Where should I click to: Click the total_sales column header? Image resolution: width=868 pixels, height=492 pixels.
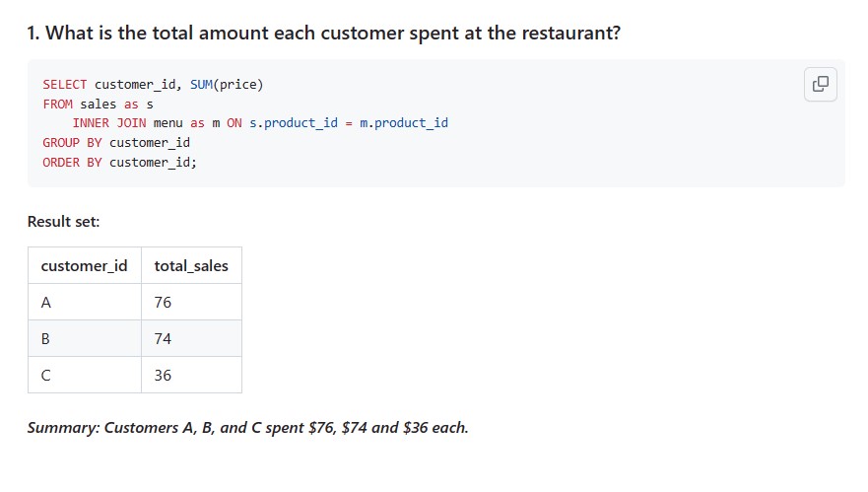(x=191, y=266)
